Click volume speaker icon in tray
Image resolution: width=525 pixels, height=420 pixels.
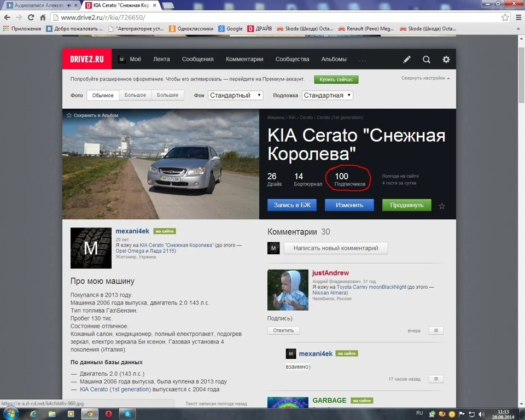(x=481, y=414)
